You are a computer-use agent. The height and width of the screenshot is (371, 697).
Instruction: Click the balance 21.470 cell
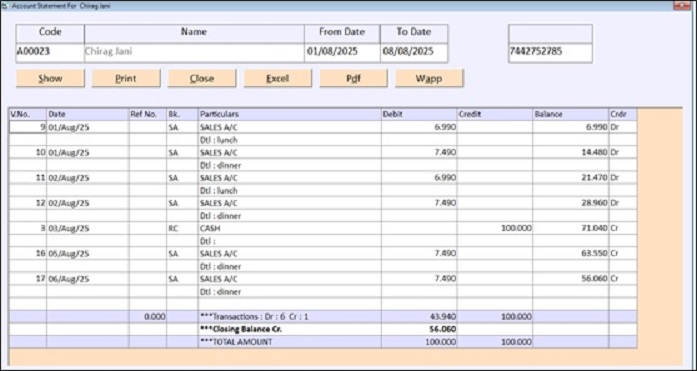[571, 178]
